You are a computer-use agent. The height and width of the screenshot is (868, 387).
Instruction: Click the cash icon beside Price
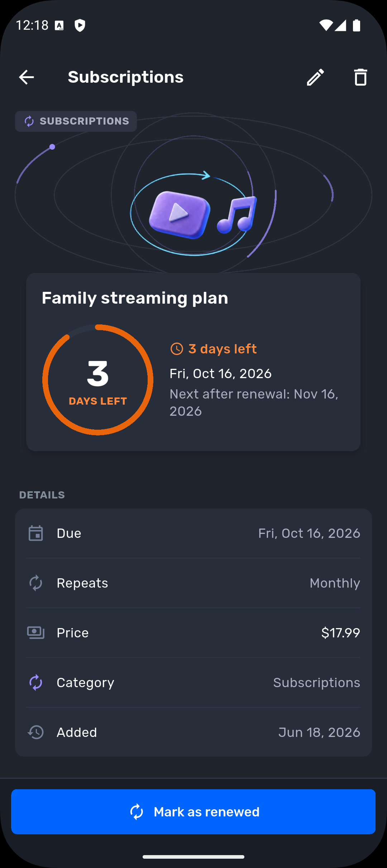pyautogui.click(x=36, y=633)
